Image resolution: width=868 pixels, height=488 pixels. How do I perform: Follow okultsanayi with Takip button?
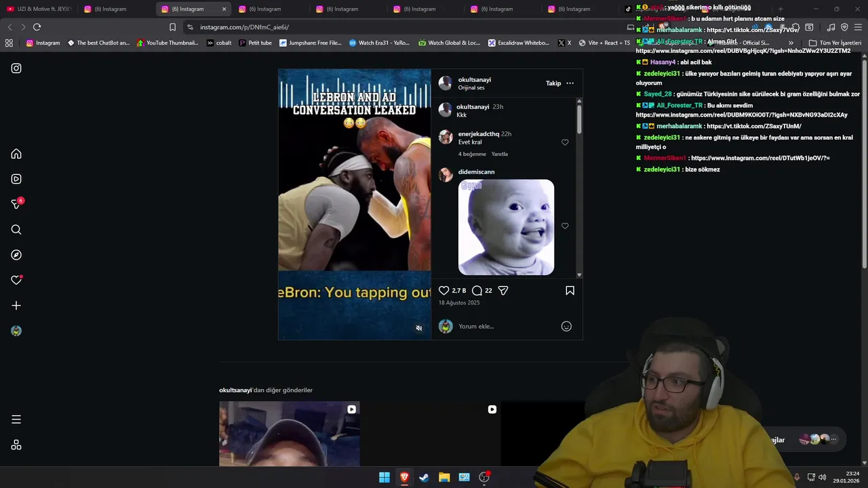tap(553, 83)
